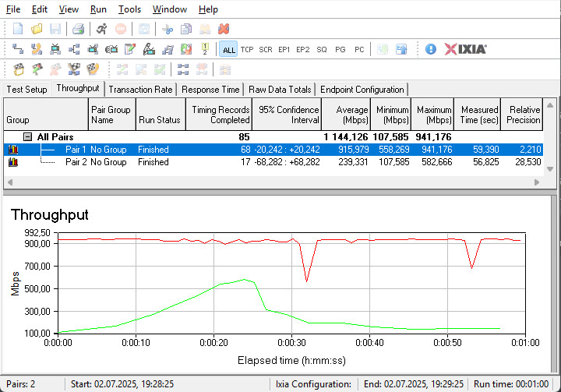The image size is (561, 392).
Task: Renumber pairs with the 1 2 icon
Action: point(205,49)
